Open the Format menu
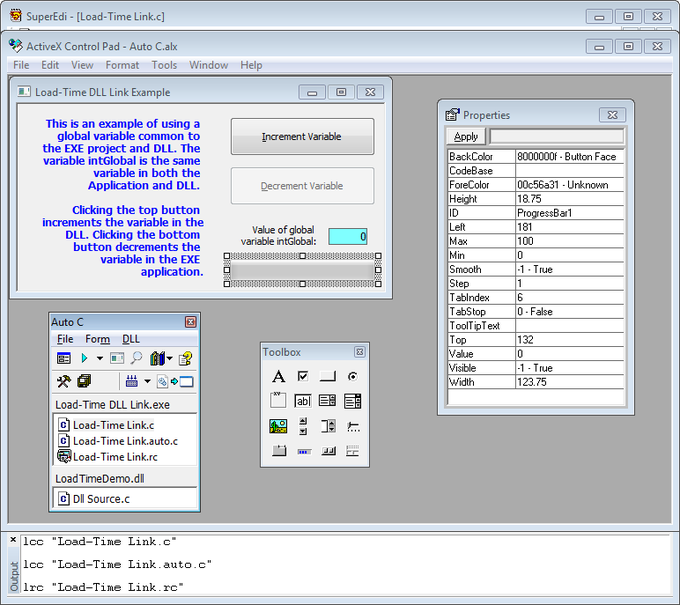This screenshot has width=680, height=605. pos(122,65)
